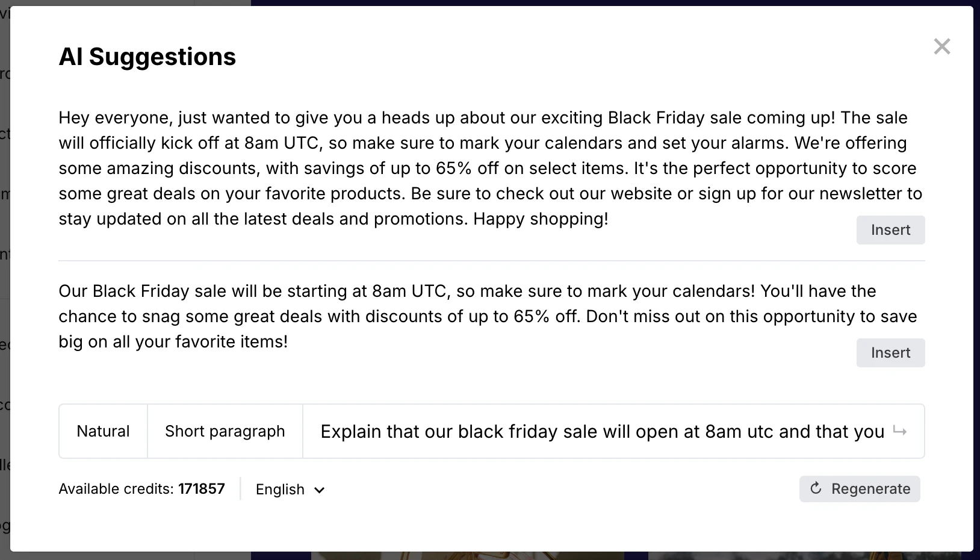This screenshot has height=560, width=980.
Task: Open the Natural tone selector
Action: click(x=103, y=431)
